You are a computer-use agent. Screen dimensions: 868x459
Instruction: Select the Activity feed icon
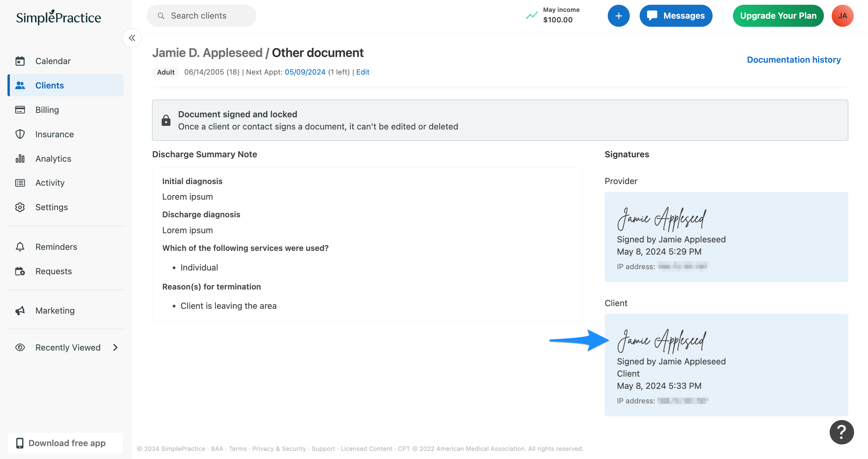pos(20,183)
